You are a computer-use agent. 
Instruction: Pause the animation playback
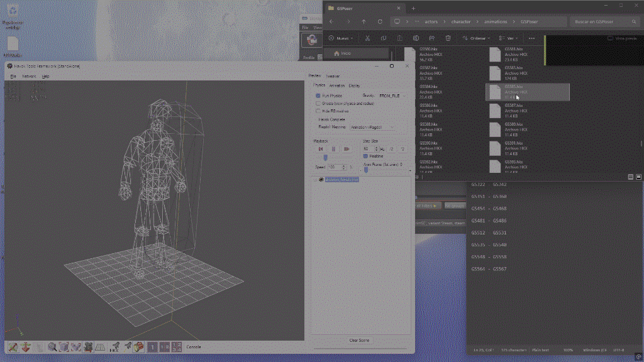click(333, 149)
